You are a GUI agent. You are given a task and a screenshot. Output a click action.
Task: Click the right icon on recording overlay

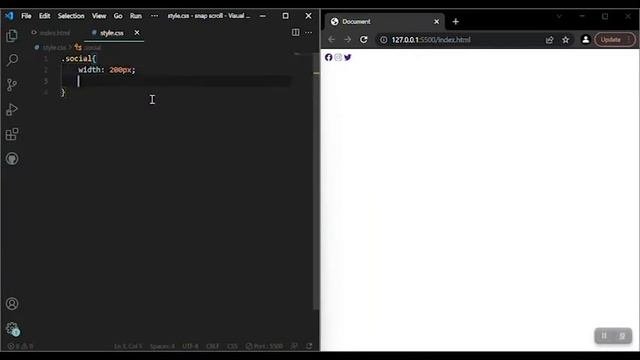click(x=622, y=336)
